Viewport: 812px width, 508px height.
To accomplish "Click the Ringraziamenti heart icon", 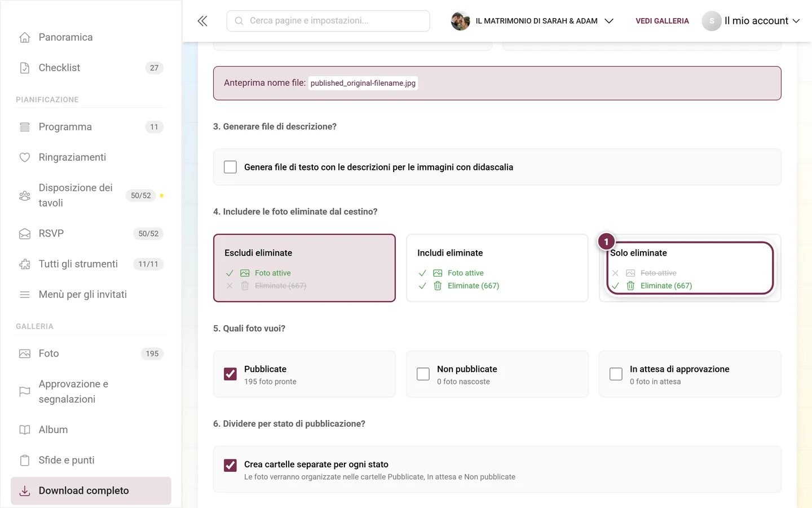I will (x=25, y=157).
